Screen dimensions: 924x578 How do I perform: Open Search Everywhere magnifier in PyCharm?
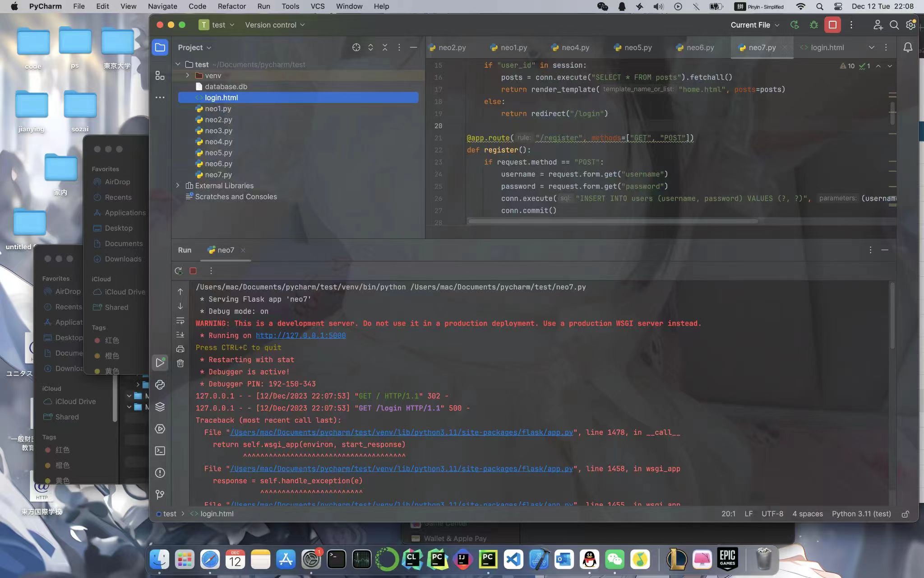(x=894, y=25)
